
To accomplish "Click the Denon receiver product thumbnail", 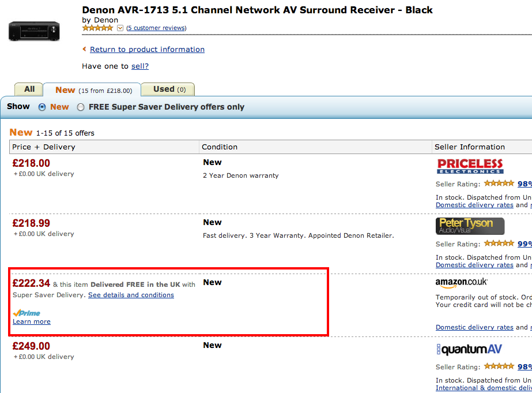I will click(x=34, y=31).
